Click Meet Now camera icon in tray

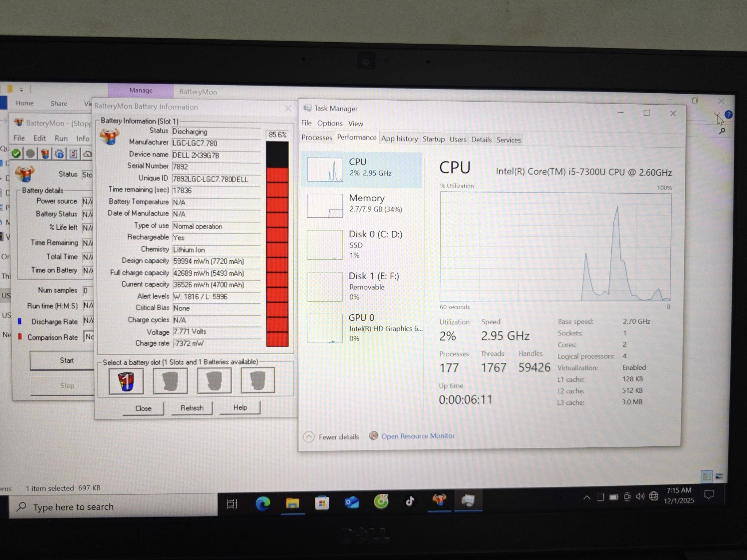tap(627, 497)
